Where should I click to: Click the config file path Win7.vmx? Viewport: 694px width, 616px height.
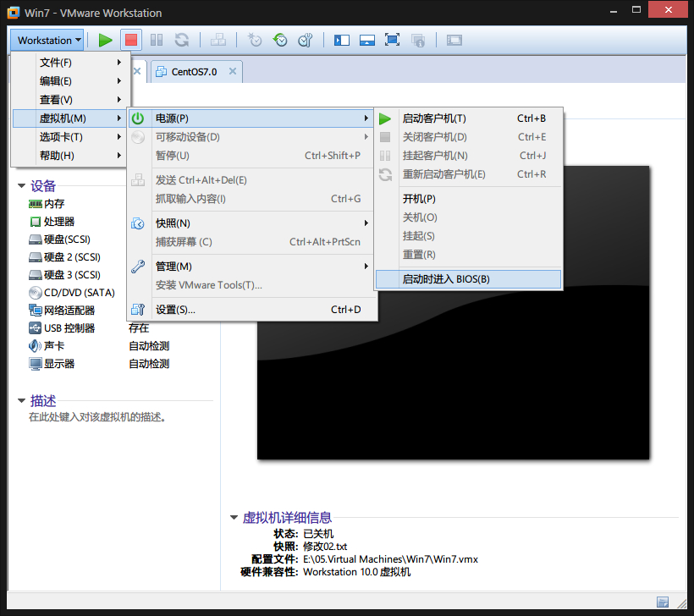coord(390,559)
